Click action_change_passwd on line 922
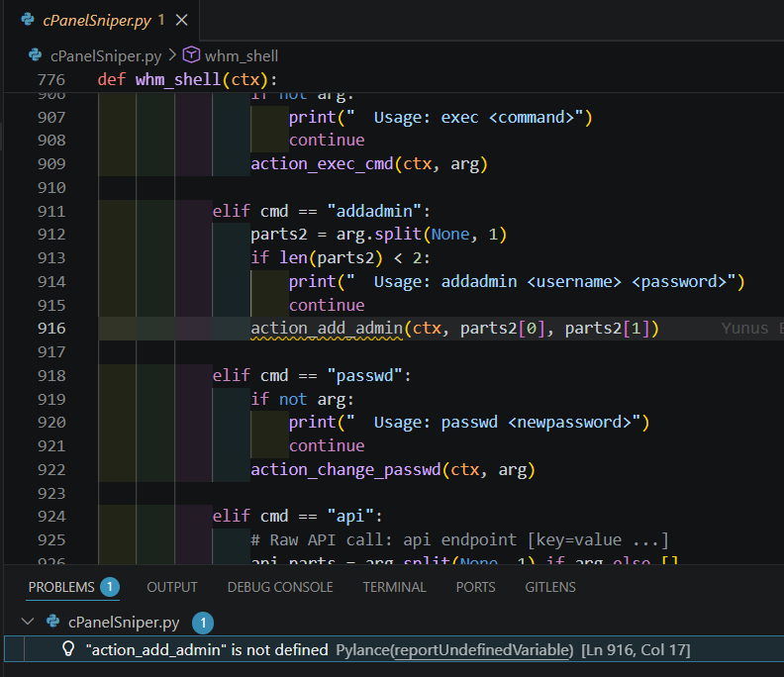Screen dimensions: 784x677 click(x=345, y=470)
